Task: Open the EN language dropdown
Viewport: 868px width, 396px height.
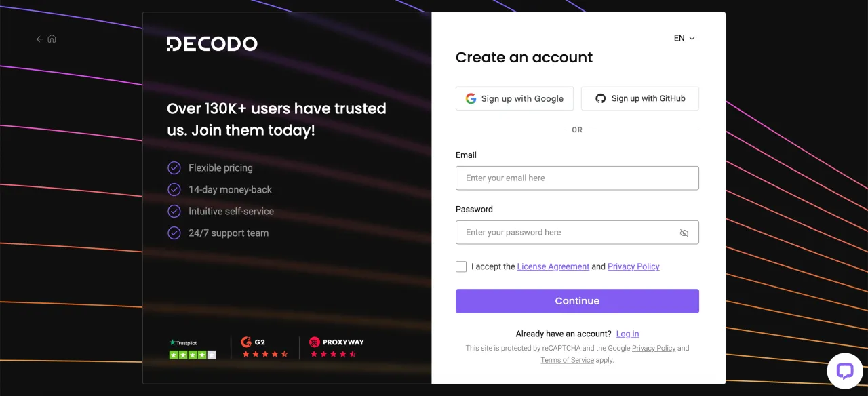Action: point(684,39)
